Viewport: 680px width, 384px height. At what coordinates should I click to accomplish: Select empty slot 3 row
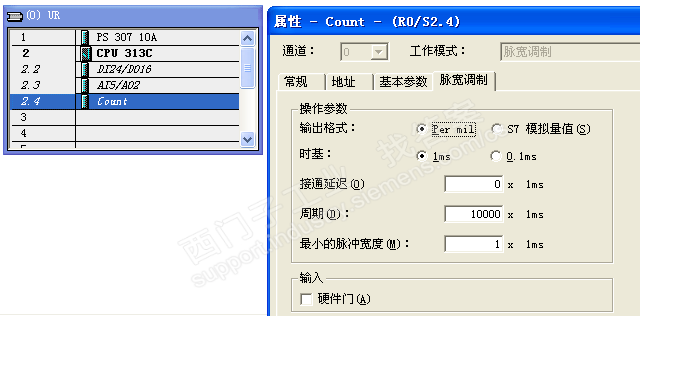click(x=125, y=118)
